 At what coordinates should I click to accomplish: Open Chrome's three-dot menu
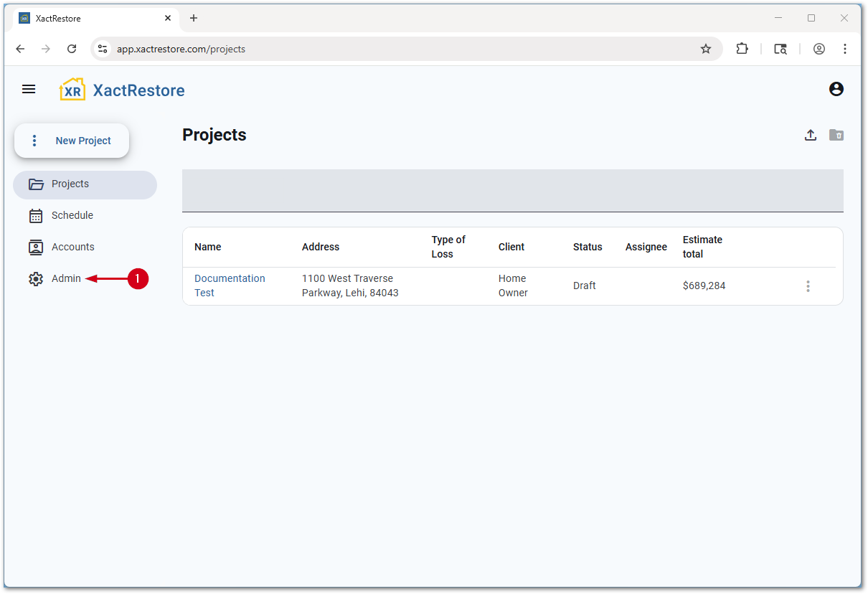(x=845, y=49)
